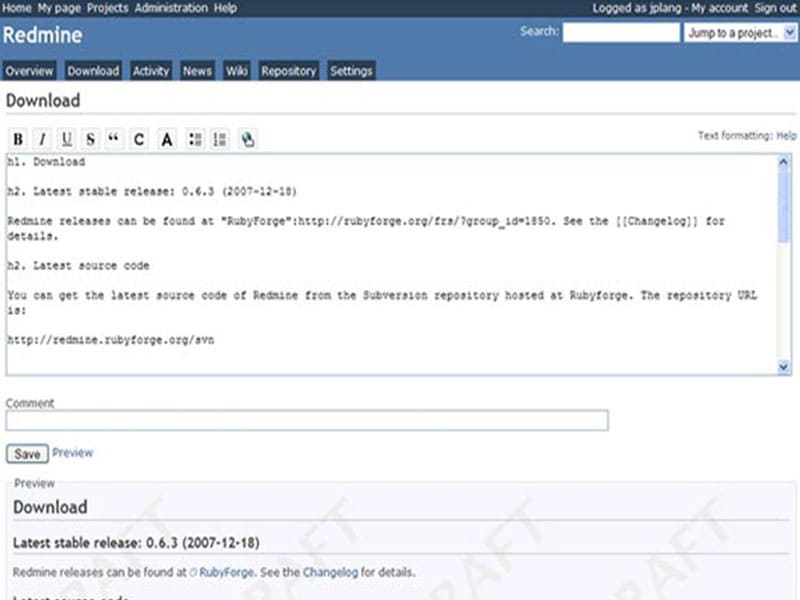800x600 pixels.
Task: Toggle strikethrough formatting
Action: [91, 139]
